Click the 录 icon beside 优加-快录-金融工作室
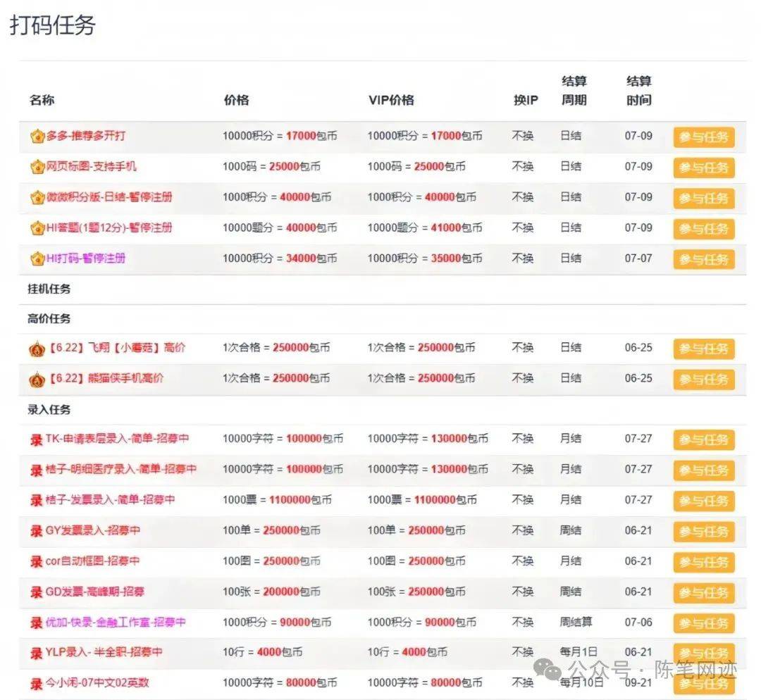This screenshot has width=761, height=700. pos(37,623)
